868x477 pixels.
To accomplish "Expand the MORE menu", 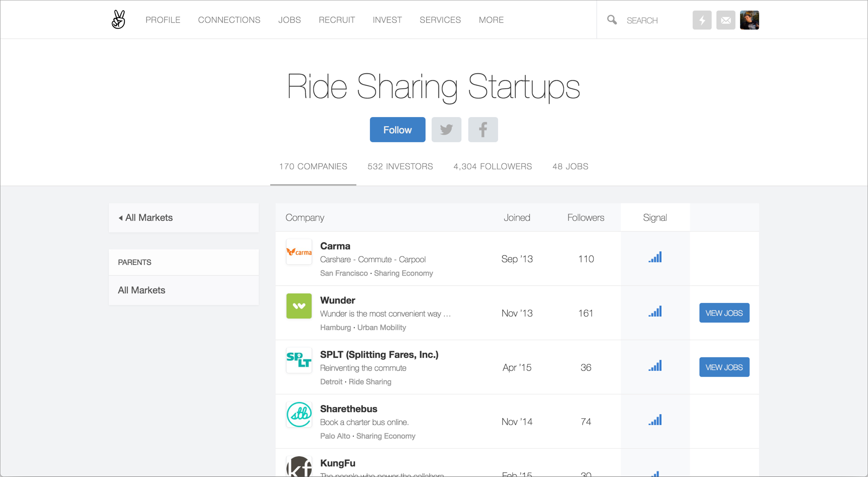I will (x=491, y=20).
